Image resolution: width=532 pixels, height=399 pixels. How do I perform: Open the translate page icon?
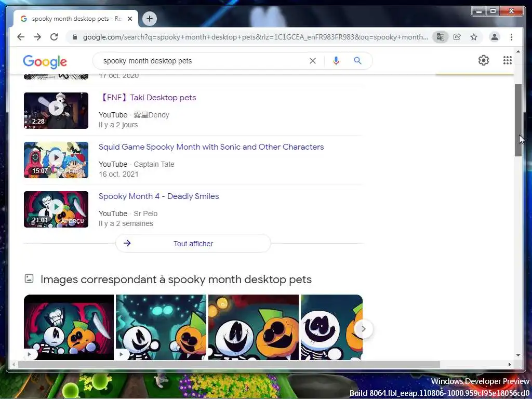pos(441,37)
